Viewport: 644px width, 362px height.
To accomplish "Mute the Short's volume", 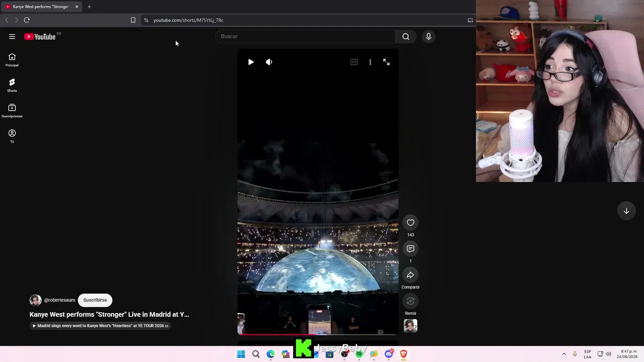I will pyautogui.click(x=269, y=62).
